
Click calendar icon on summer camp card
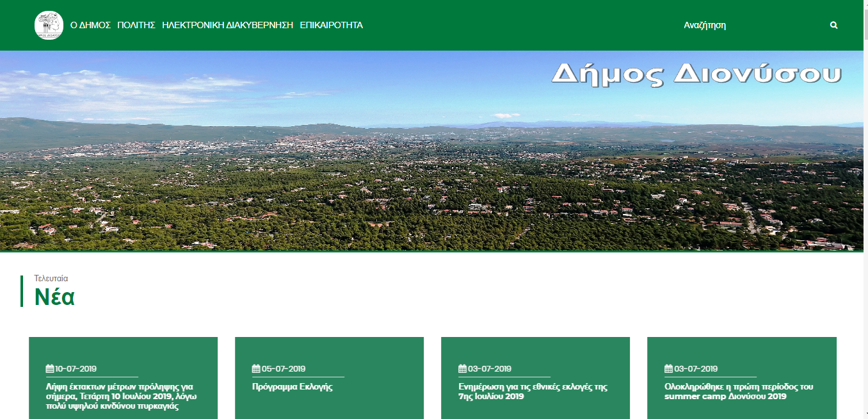click(x=668, y=368)
